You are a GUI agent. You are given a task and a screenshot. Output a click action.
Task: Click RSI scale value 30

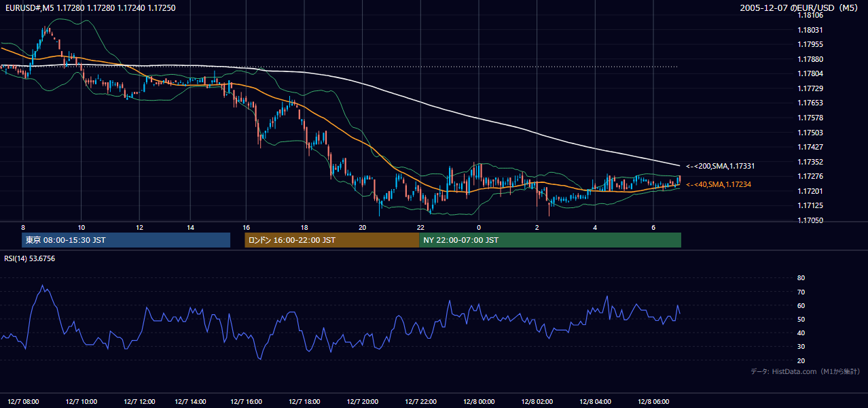click(801, 347)
